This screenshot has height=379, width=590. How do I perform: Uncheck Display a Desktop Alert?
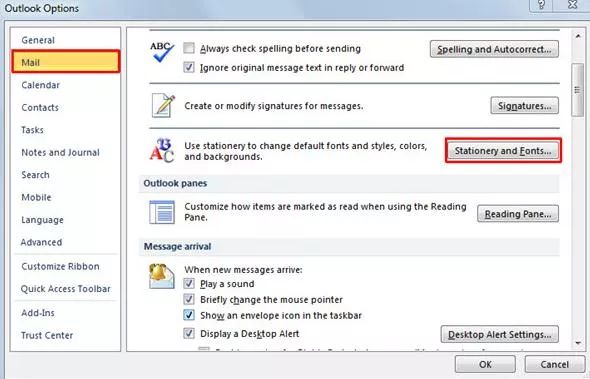click(x=189, y=333)
